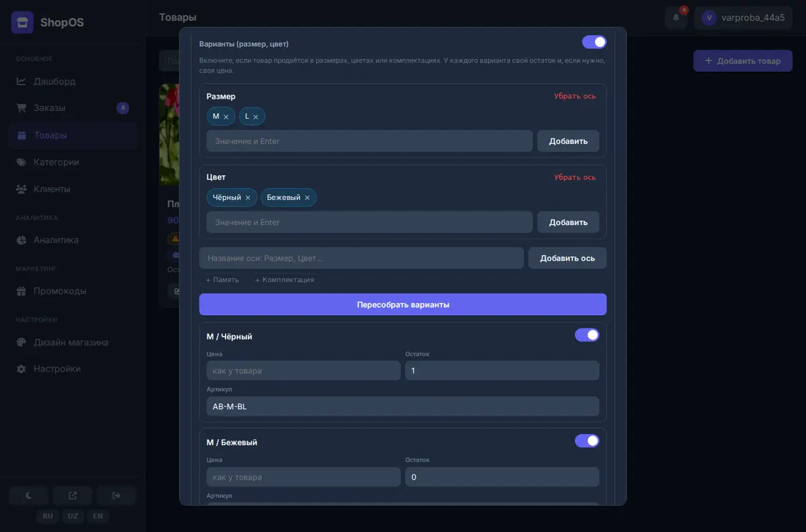The width and height of the screenshot is (806, 532).
Task: Remove the M size chip
Action: tap(226, 117)
